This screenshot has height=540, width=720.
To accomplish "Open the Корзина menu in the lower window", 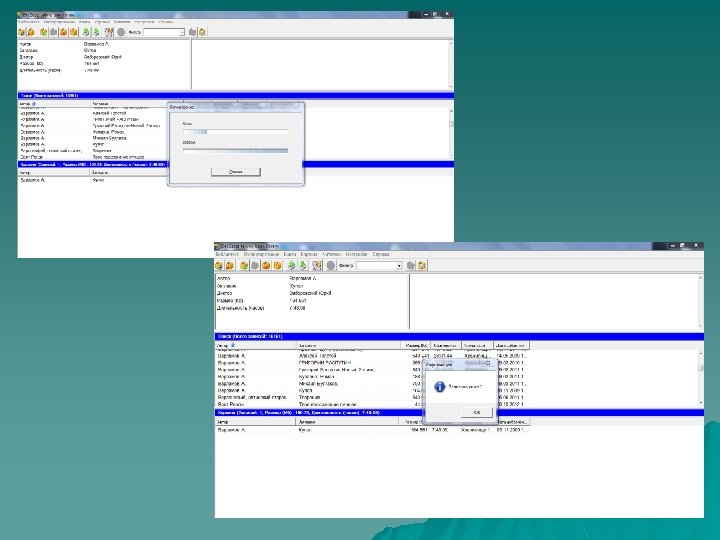I will (309, 254).
